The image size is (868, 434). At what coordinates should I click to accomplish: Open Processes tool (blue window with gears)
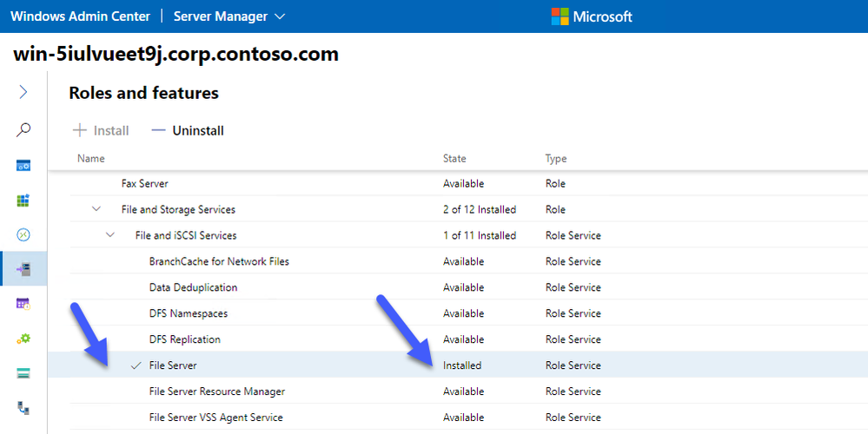(x=23, y=165)
